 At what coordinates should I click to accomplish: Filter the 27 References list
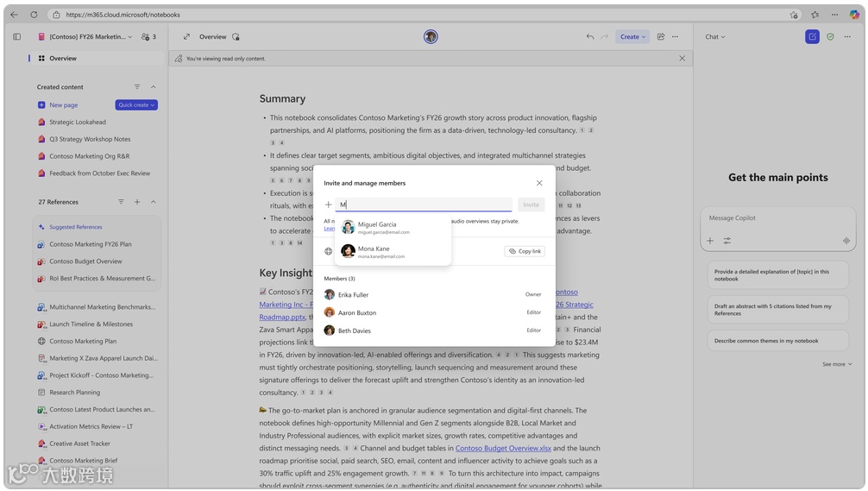click(x=121, y=202)
